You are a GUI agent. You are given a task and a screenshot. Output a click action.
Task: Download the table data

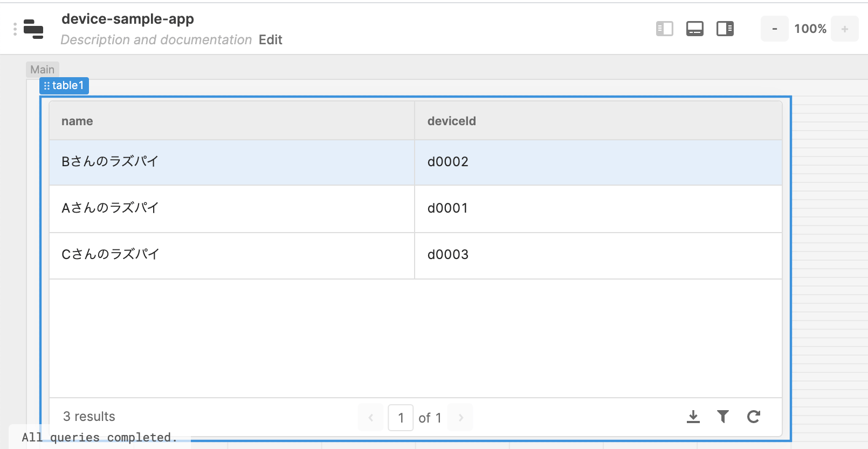(693, 417)
